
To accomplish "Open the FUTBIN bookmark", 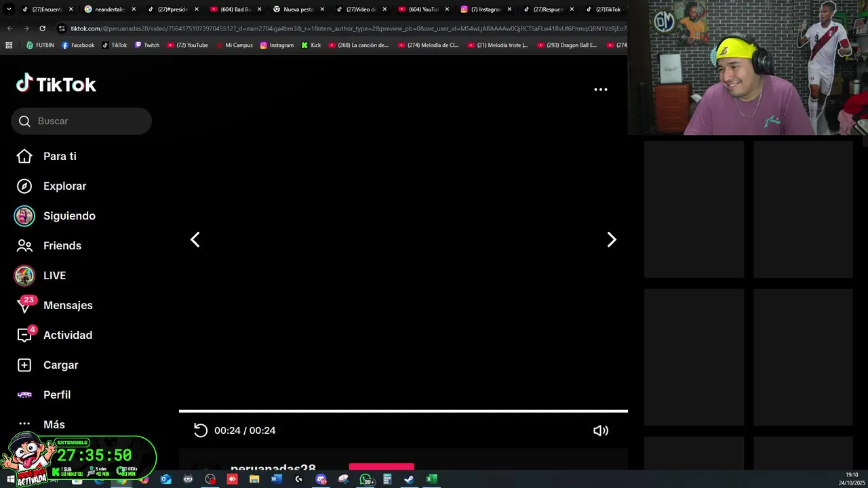I will [40, 45].
